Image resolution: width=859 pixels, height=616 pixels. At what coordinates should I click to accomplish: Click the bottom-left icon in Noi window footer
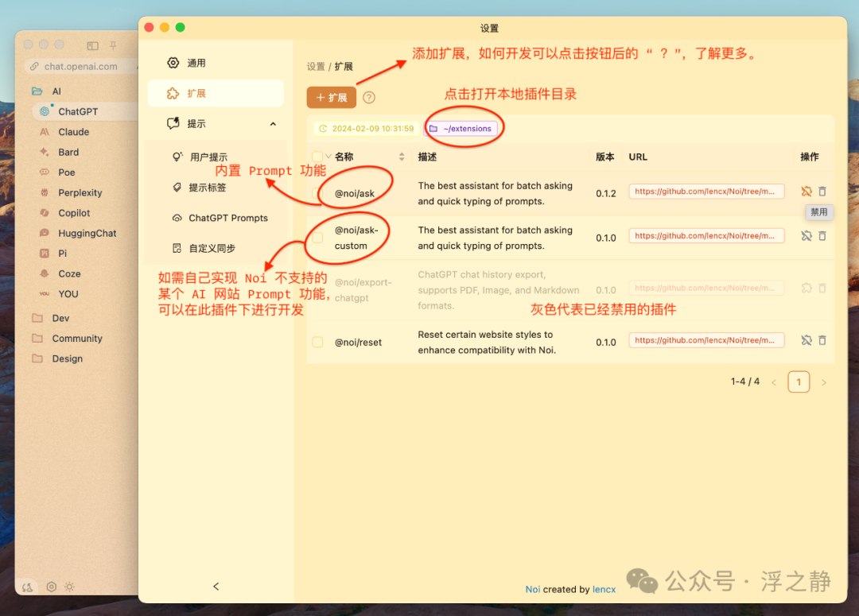click(27, 587)
